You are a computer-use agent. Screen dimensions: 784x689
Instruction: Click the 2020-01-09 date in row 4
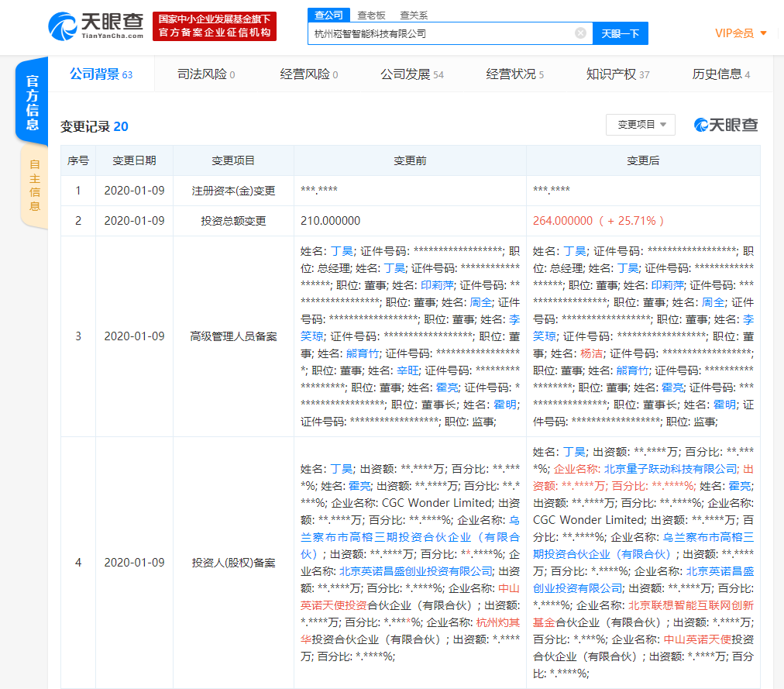tap(134, 563)
